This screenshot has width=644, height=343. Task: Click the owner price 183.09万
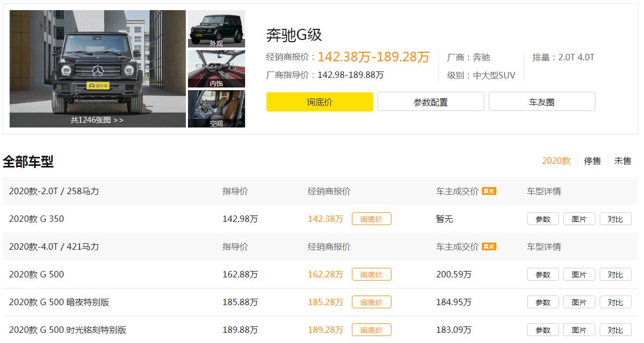[x=454, y=330]
